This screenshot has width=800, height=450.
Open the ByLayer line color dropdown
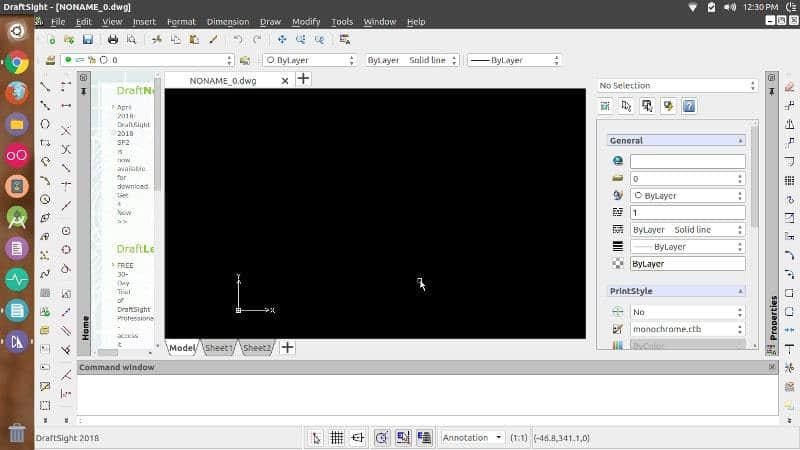pos(308,60)
